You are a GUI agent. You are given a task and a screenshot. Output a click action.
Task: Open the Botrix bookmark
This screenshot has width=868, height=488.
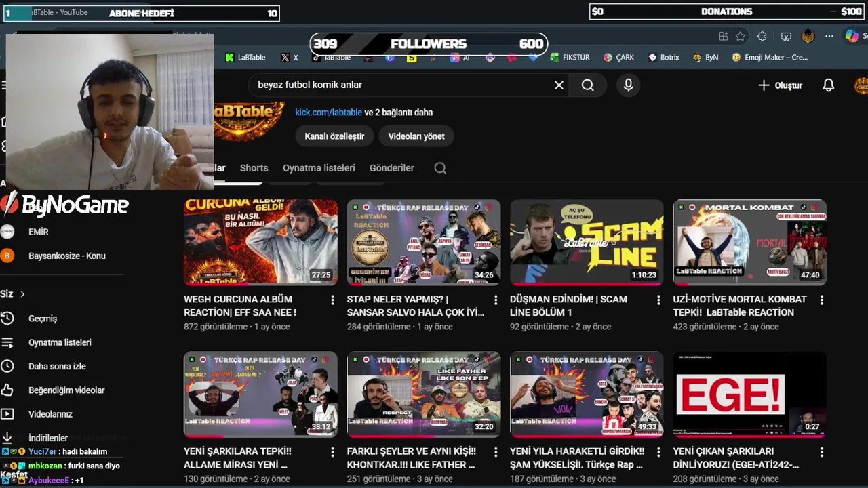(x=663, y=58)
